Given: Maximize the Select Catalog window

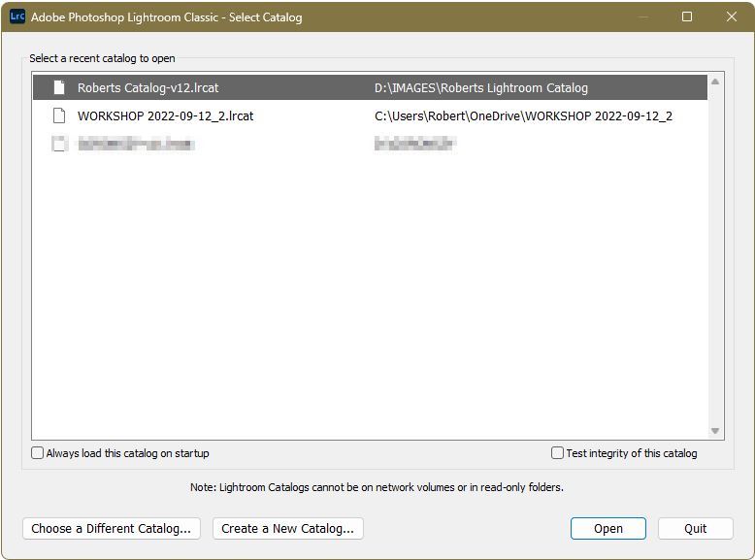Looking at the screenshot, I should (x=687, y=16).
